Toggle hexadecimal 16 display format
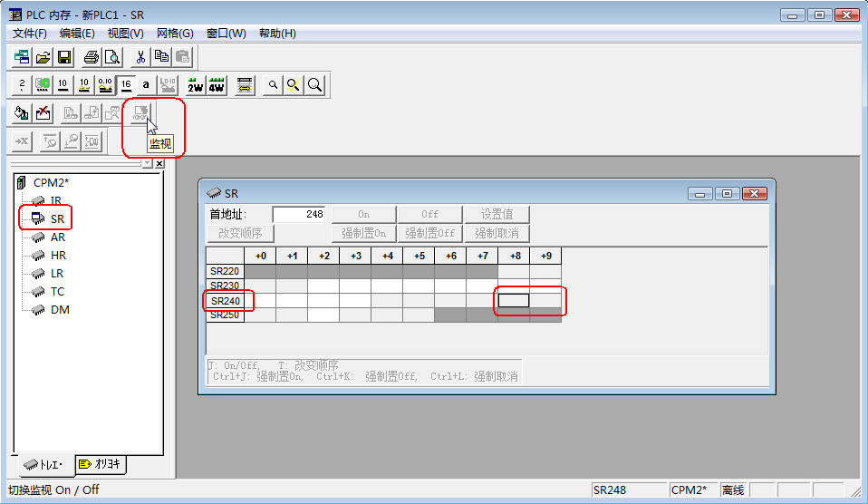The image size is (868, 504). click(x=126, y=85)
